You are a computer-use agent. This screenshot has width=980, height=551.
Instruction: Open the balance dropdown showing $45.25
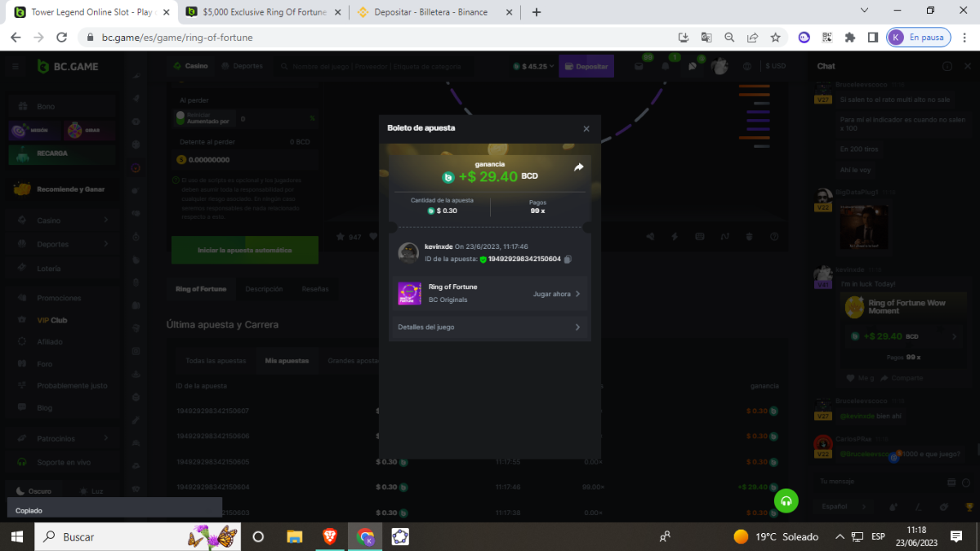click(534, 66)
